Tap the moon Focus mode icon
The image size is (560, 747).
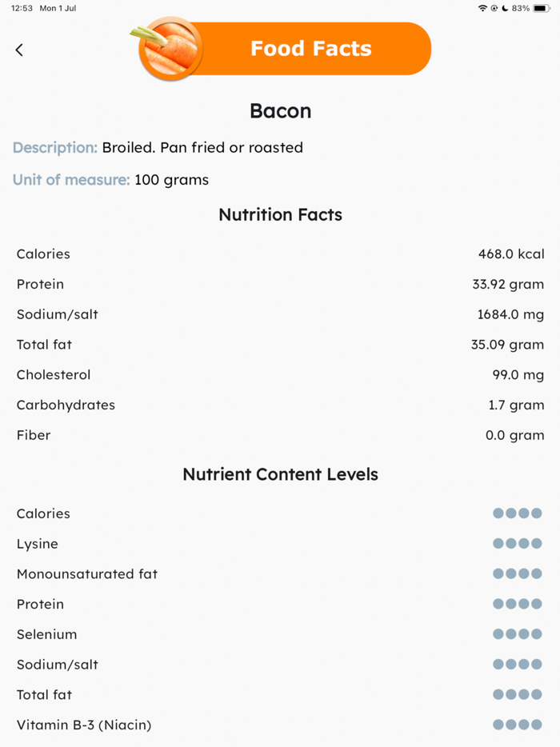click(504, 8)
